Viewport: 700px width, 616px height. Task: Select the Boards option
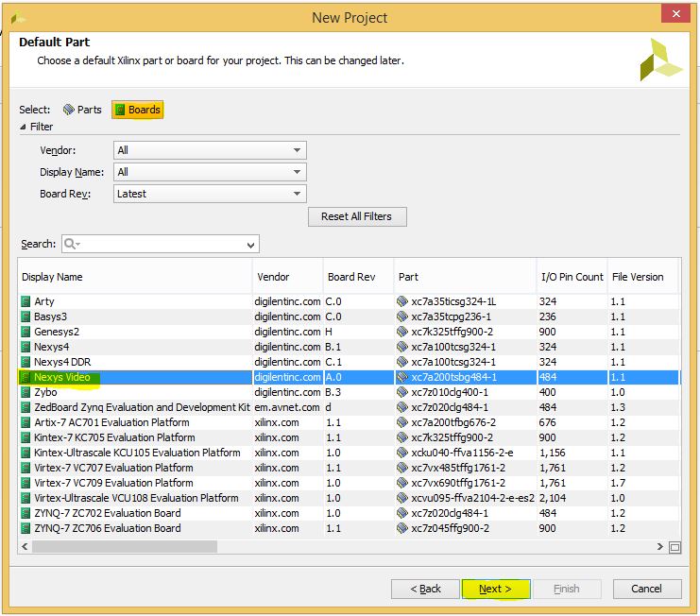[x=138, y=110]
